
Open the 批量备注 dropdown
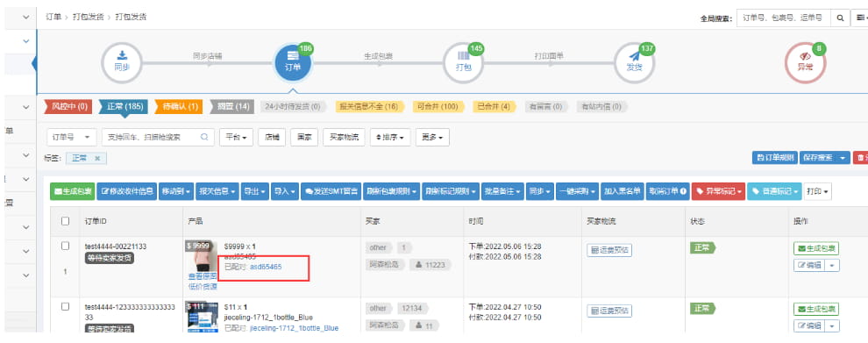pos(502,191)
